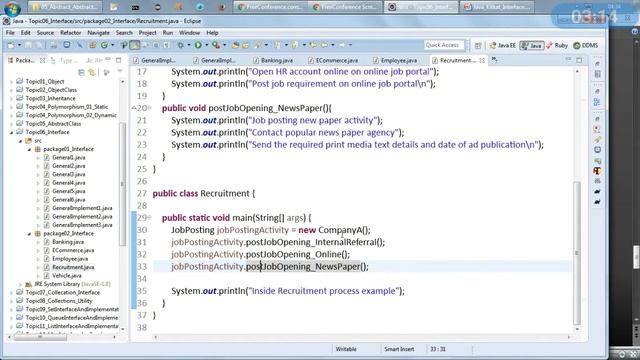The height and width of the screenshot is (360, 640).
Task: Switch to the Ruby perspective
Action: click(557, 46)
